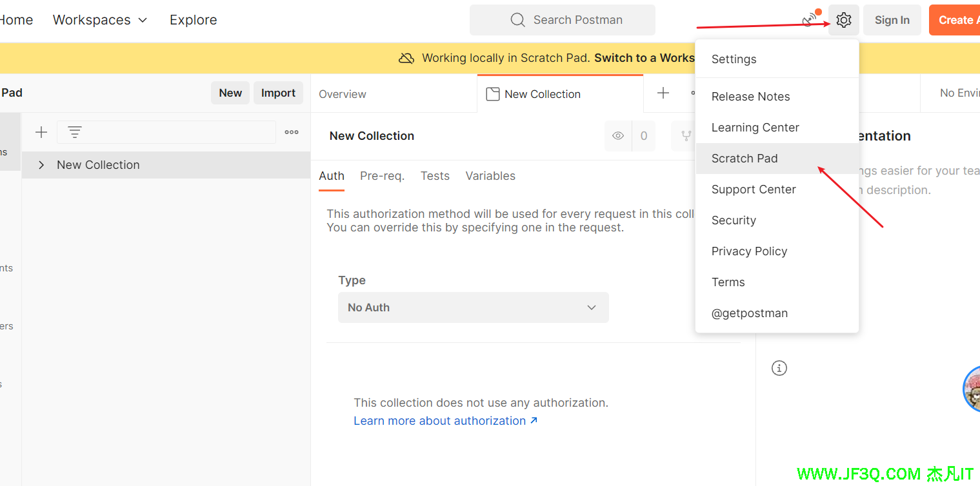The width and height of the screenshot is (980, 486).
Task: Select Scratch Pad from the menu
Action: coord(745,159)
